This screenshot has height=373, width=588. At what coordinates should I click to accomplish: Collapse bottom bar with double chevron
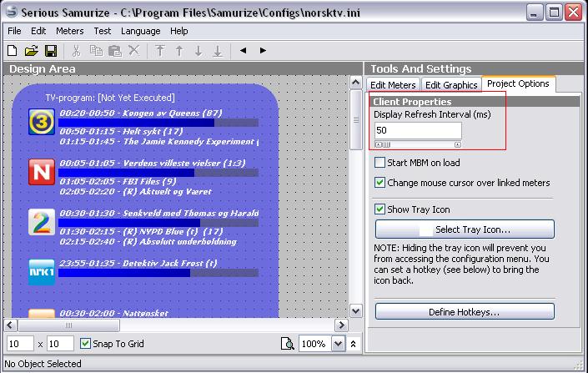coord(353,344)
